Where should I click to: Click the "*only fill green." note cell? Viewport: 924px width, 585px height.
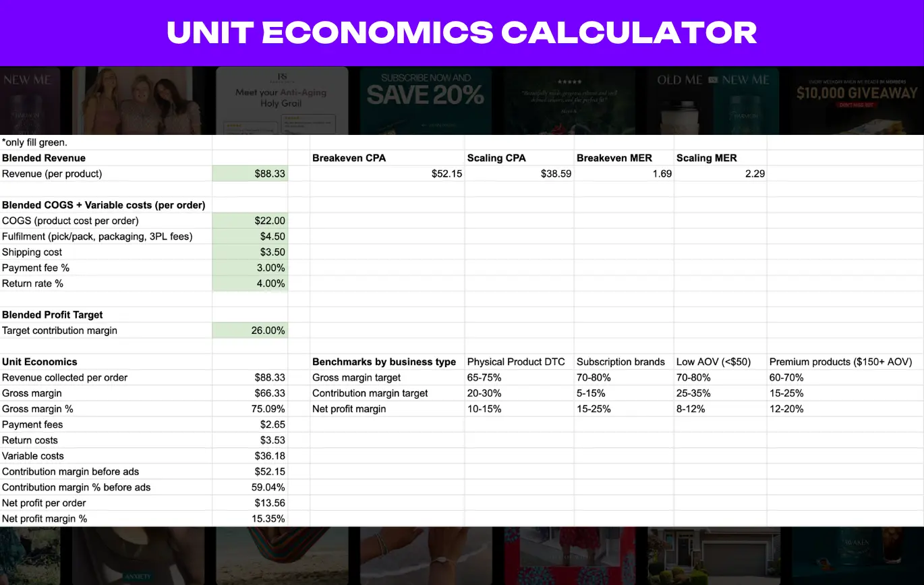click(x=34, y=142)
